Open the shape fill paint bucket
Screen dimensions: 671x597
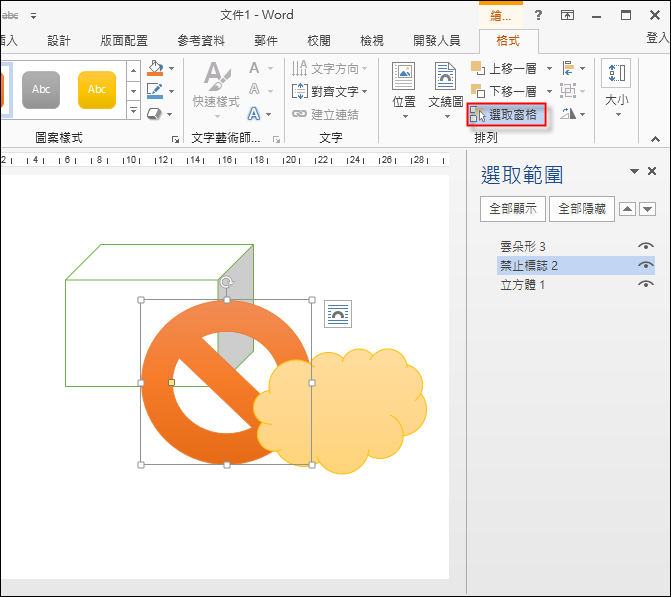point(155,68)
